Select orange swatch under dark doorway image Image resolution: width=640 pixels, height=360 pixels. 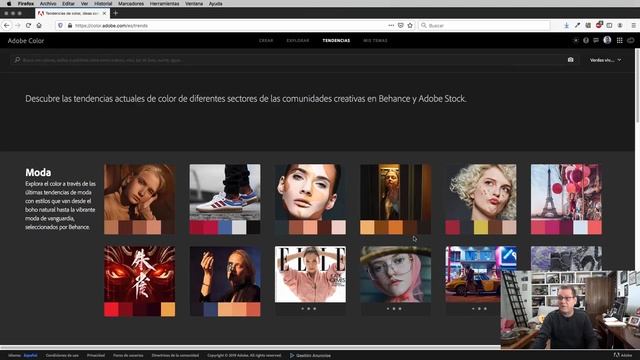(396, 227)
